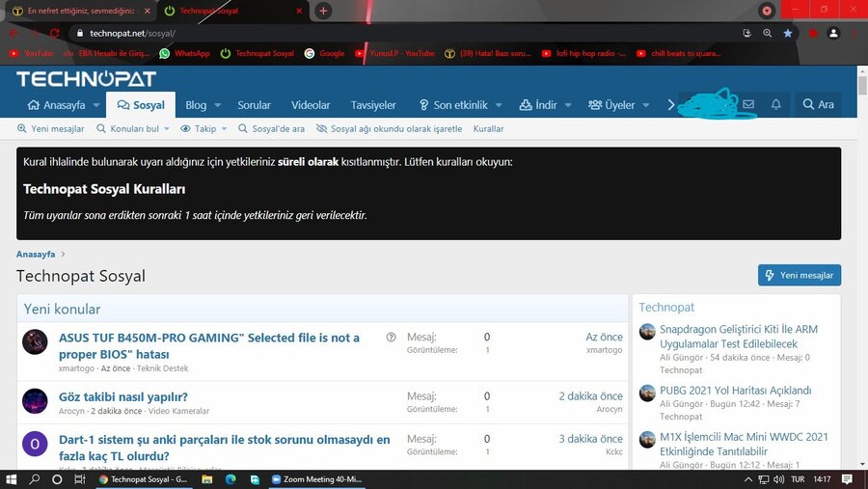Open the Takip sub-nav link
Image resolution: width=868 pixels, height=489 pixels.
pos(198,128)
